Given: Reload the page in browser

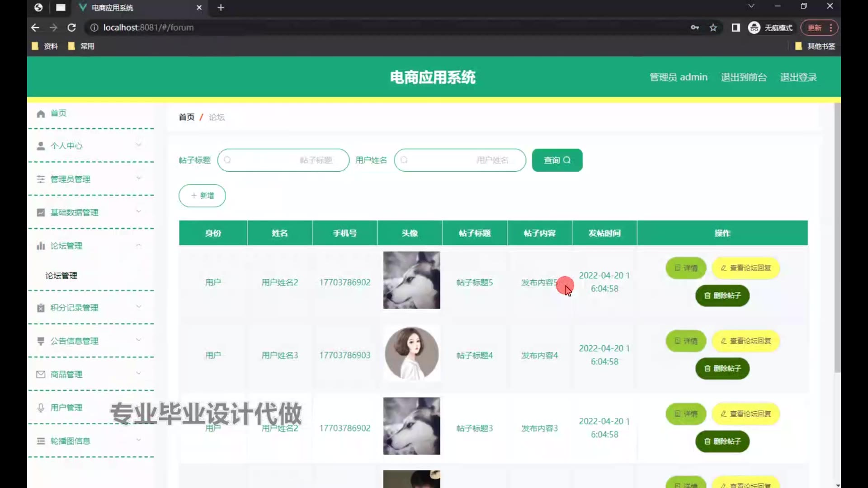Looking at the screenshot, I should point(71,28).
